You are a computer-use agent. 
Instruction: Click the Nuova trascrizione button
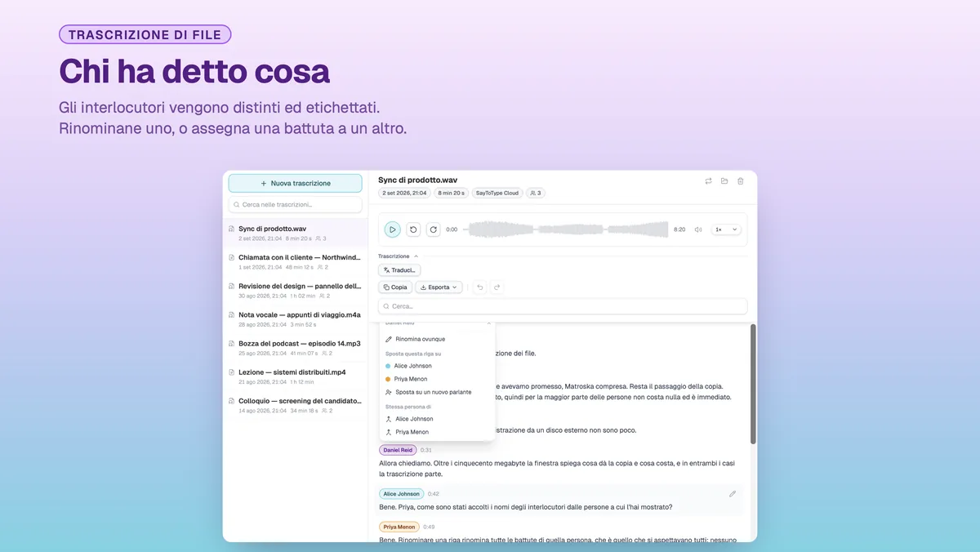295,184
